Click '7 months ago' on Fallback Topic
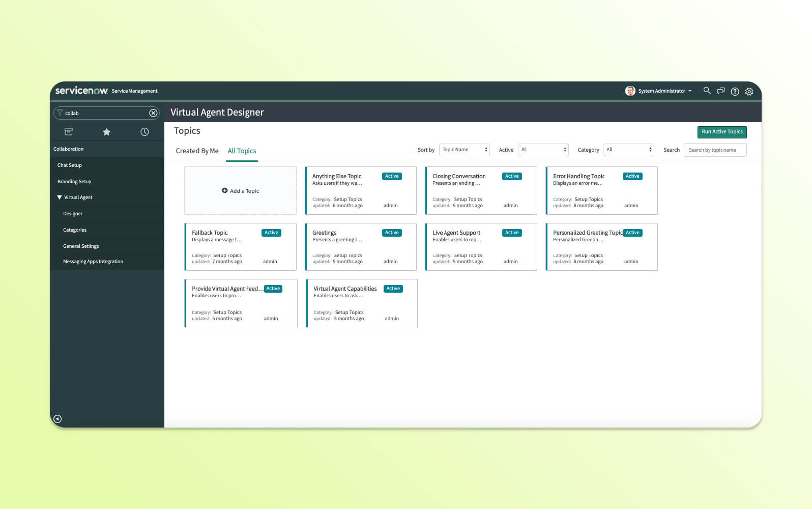 227,262
